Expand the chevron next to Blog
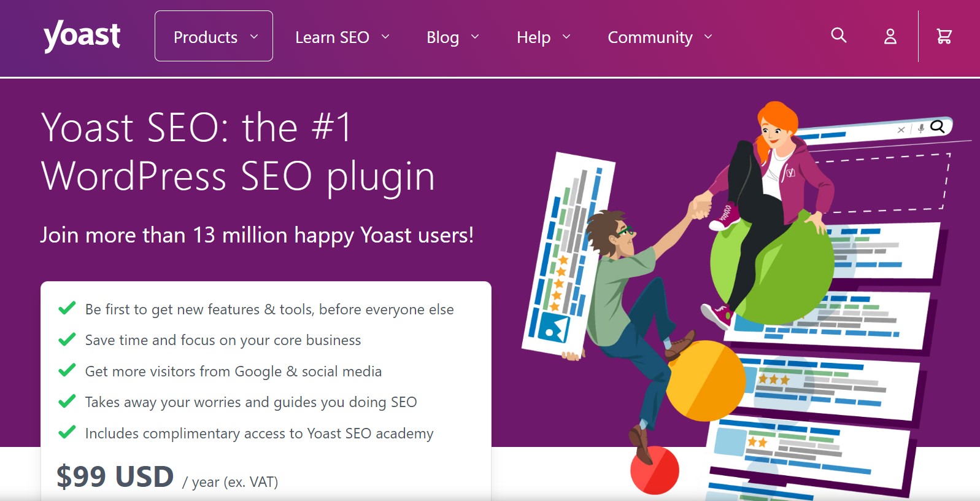 [475, 37]
